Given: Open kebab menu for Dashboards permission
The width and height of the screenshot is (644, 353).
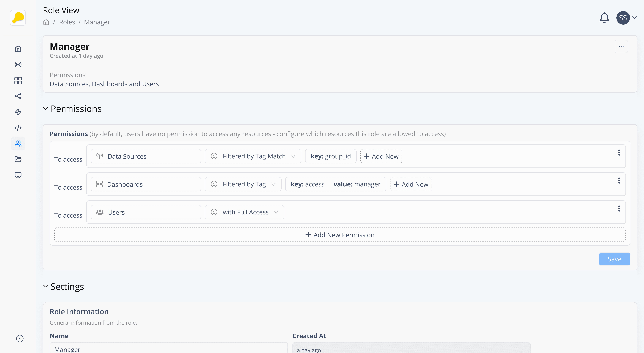Looking at the screenshot, I should point(619,180).
